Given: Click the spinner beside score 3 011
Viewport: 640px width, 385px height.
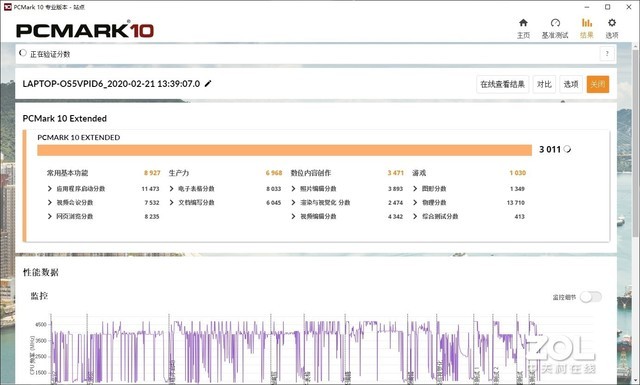Looking at the screenshot, I should coord(567,149).
